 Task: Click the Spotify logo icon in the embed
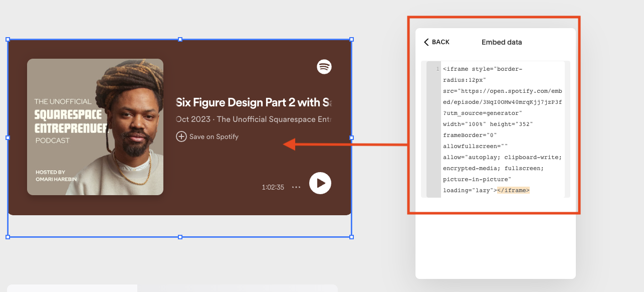pyautogui.click(x=324, y=67)
